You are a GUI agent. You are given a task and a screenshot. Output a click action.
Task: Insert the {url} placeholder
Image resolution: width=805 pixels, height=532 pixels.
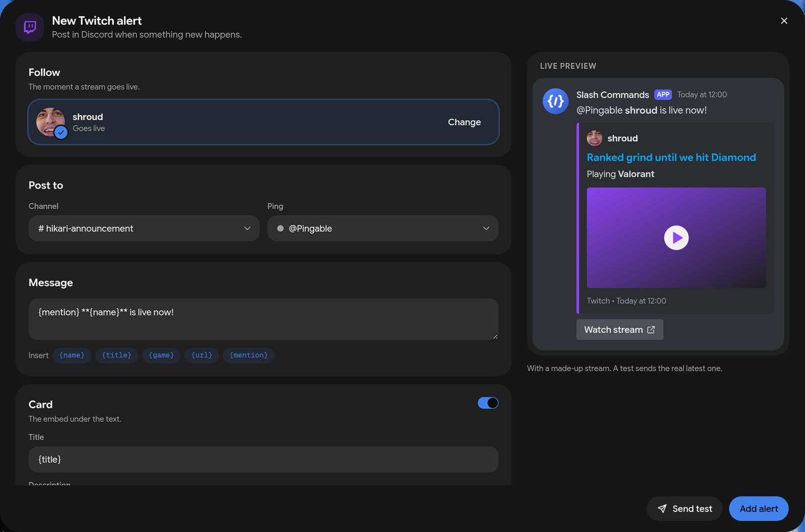tap(202, 356)
